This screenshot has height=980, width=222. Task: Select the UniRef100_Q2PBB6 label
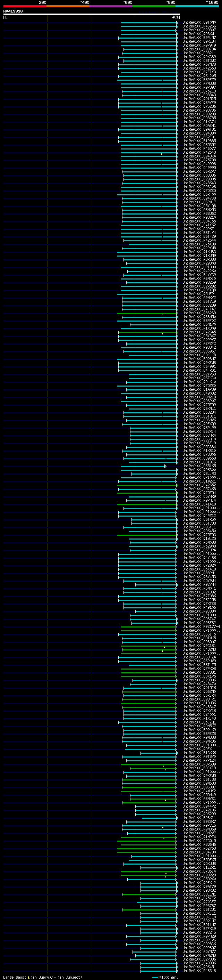(x=199, y=959)
